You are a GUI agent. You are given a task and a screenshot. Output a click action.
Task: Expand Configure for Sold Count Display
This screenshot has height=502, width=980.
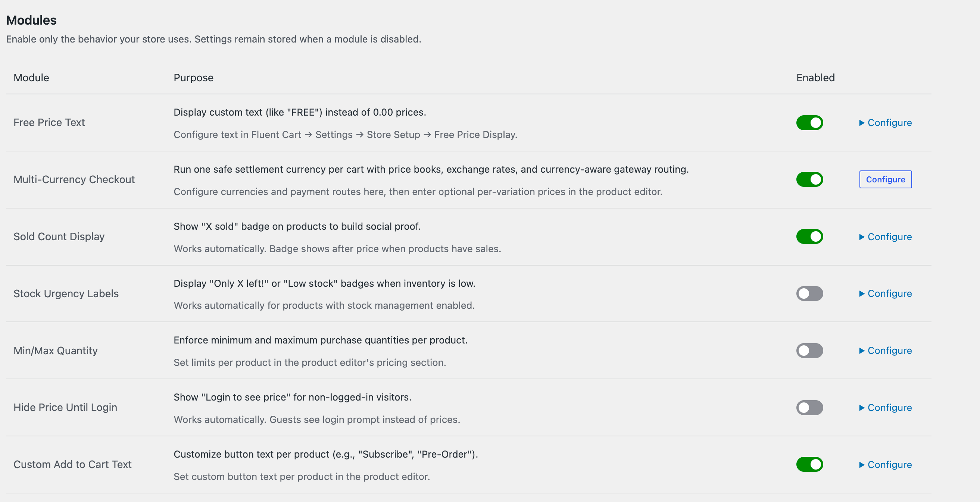[x=885, y=236]
